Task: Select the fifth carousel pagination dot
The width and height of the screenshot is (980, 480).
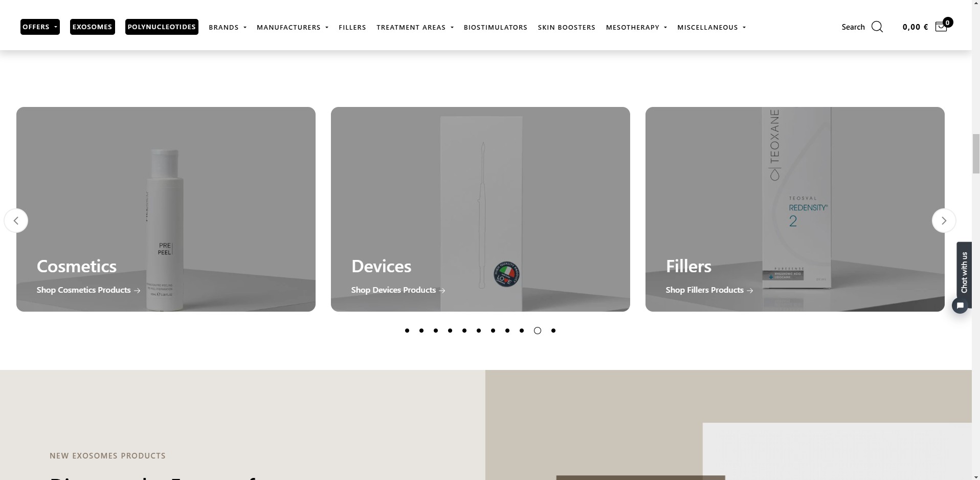Action: tap(464, 331)
